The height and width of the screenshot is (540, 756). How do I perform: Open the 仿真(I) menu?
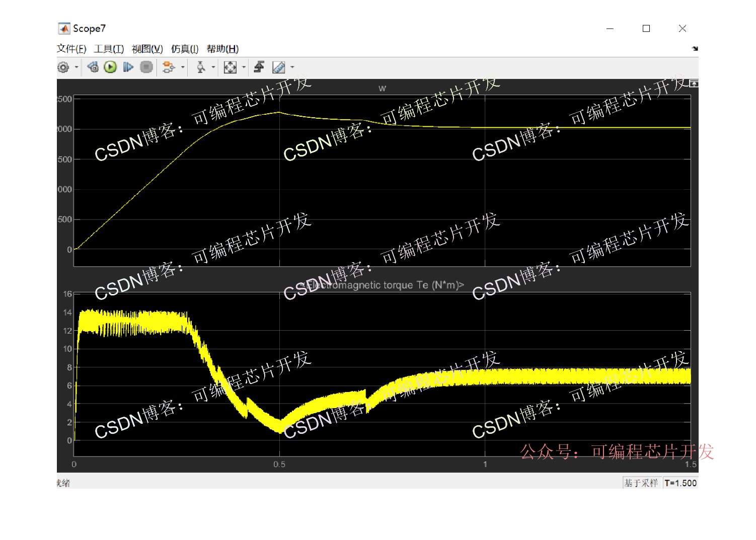pos(185,49)
